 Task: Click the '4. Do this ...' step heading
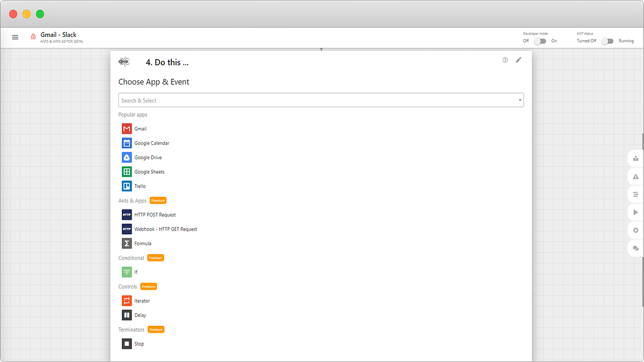(x=167, y=62)
